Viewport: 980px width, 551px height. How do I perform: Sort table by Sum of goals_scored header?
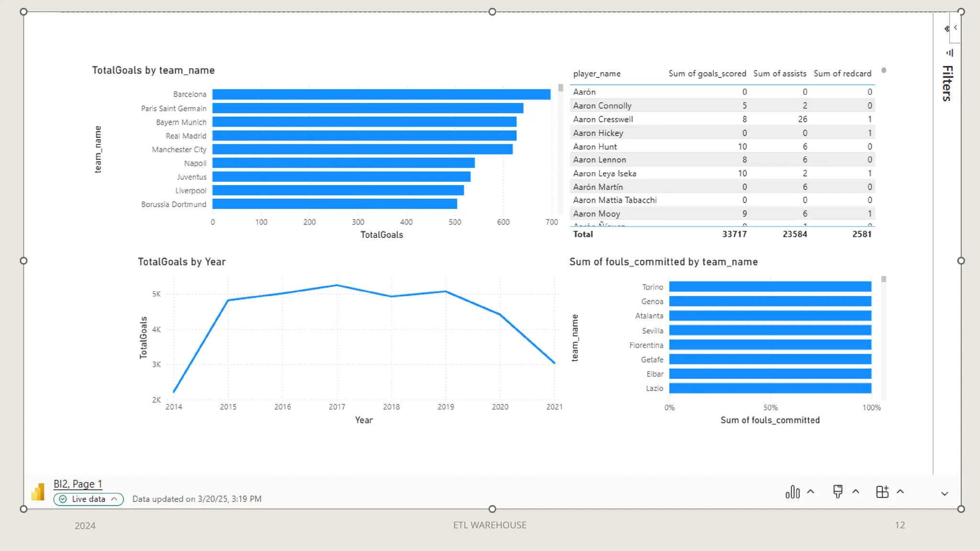tap(707, 74)
